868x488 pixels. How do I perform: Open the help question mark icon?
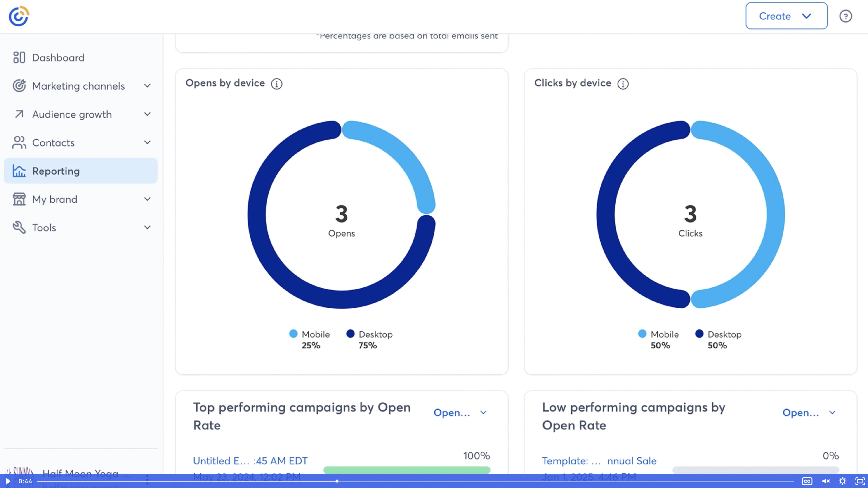tap(845, 16)
